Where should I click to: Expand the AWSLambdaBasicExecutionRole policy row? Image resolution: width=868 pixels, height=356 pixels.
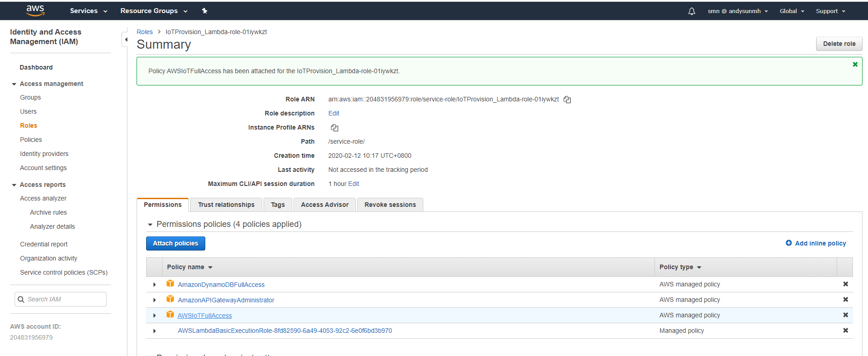point(155,331)
